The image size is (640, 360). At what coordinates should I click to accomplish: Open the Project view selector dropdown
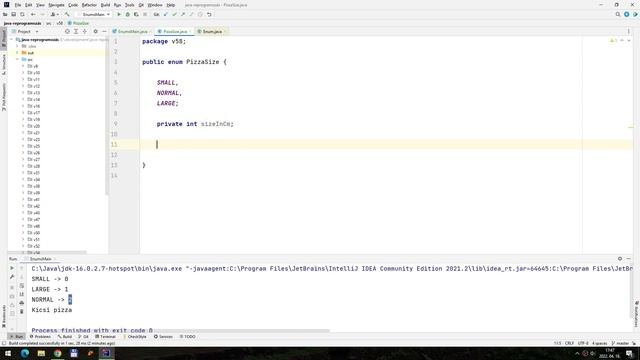point(25,31)
